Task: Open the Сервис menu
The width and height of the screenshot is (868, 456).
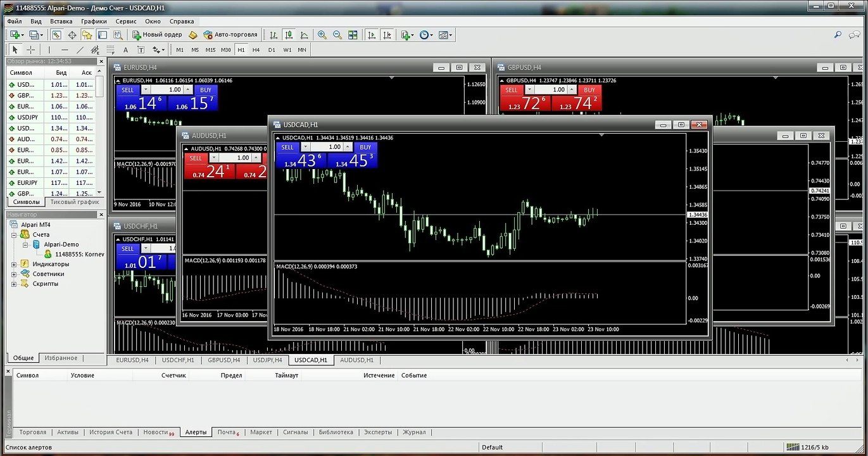Action: coord(126,21)
